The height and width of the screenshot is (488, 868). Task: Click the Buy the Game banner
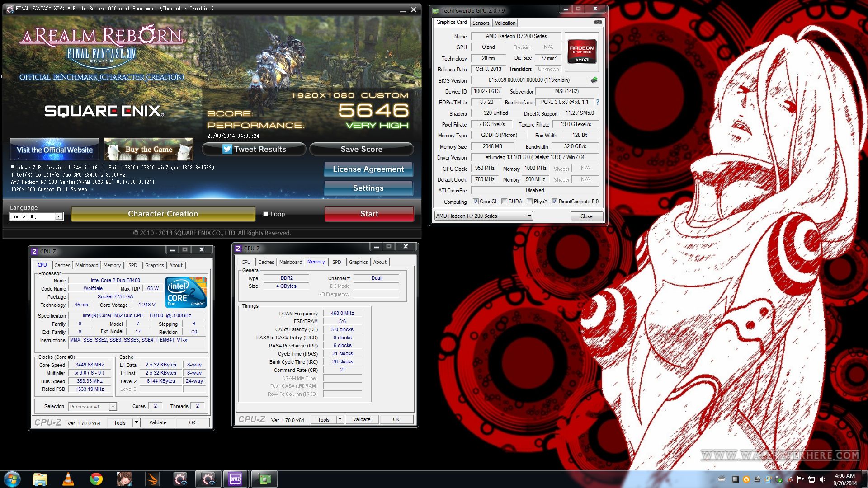[x=149, y=149]
